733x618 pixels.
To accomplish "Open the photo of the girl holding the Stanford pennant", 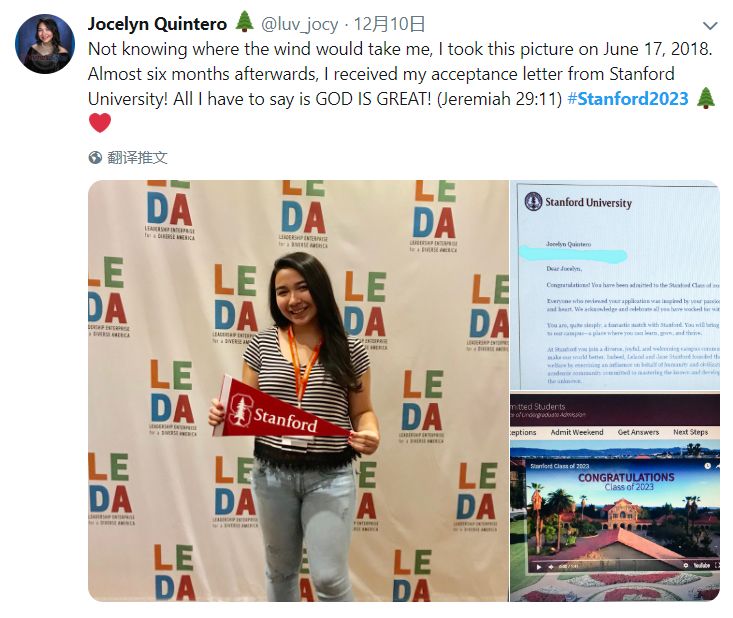I will 298,391.
